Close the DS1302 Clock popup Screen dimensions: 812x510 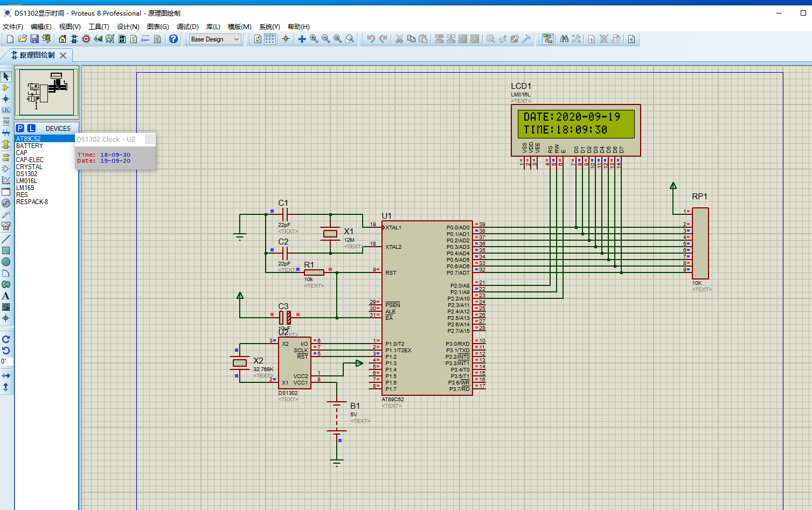[150, 139]
